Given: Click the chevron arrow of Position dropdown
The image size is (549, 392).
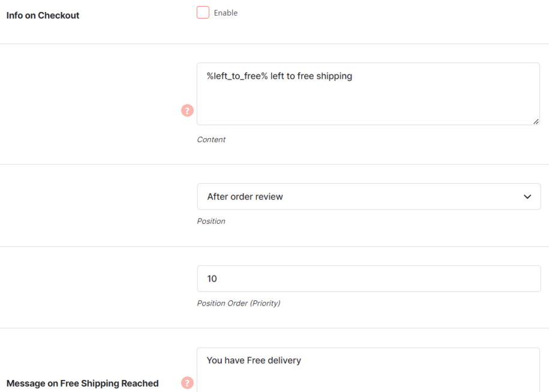Looking at the screenshot, I should click(x=527, y=197).
